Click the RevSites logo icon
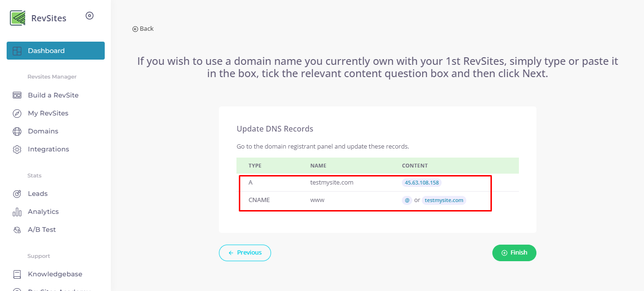This screenshot has height=291, width=644. pyautogui.click(x=18, y=18)
